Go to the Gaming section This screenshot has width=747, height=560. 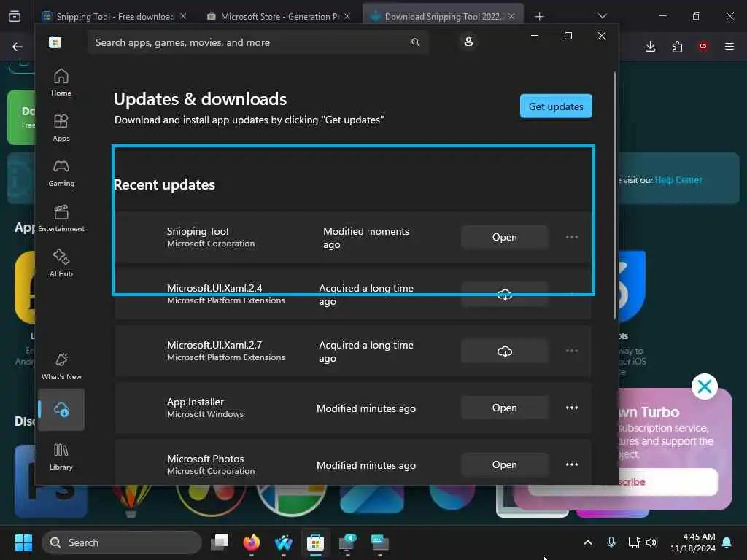61,174
